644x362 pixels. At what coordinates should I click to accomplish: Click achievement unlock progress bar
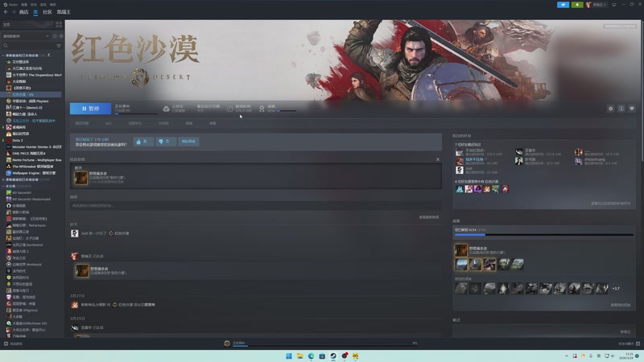[x=544, y=235]
